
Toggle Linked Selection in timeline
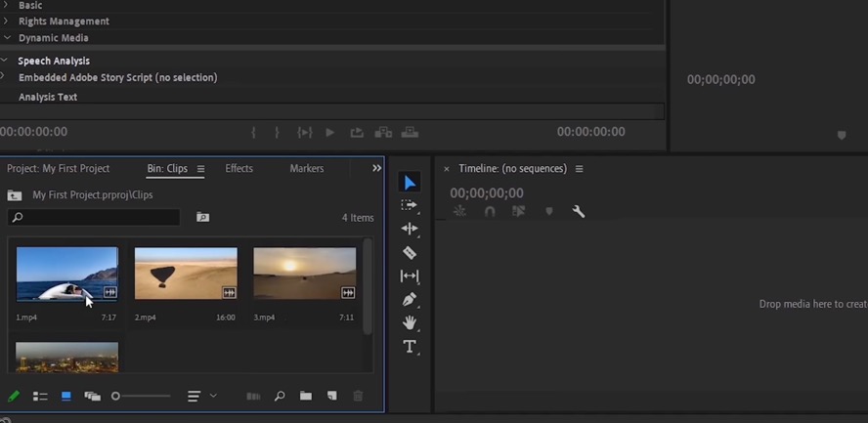click(x=519, y=211)
